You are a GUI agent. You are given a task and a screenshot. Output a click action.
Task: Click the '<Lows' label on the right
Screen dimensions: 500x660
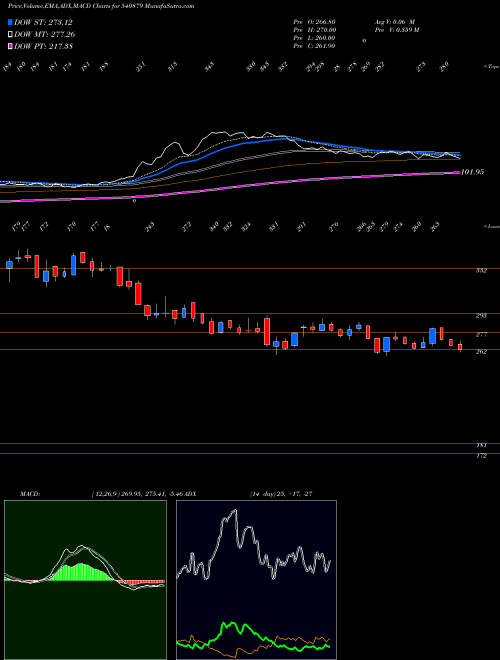click(x=491, y=227)
